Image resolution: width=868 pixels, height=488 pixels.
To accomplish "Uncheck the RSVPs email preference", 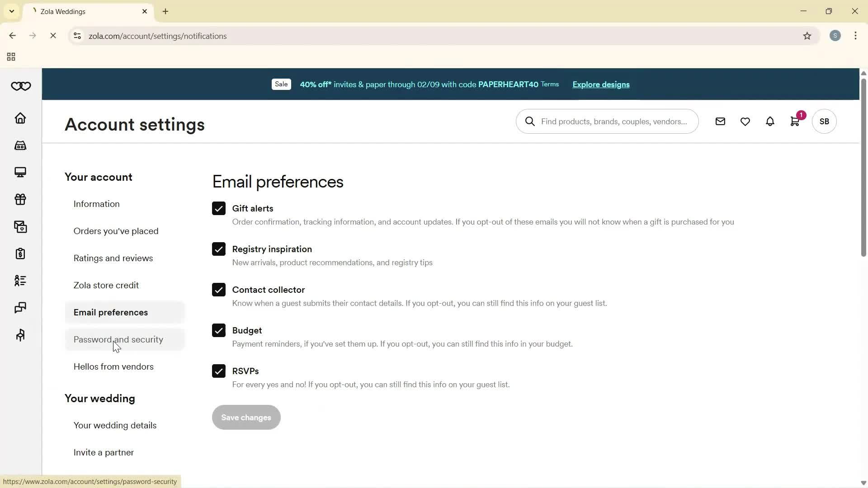I will [219, 371].
